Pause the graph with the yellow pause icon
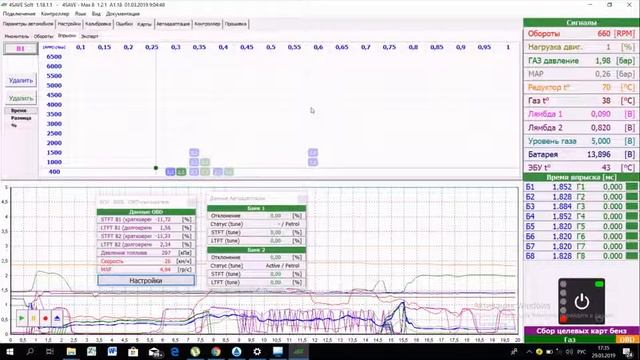The image size is (640, 360). (x=33, y=318)
